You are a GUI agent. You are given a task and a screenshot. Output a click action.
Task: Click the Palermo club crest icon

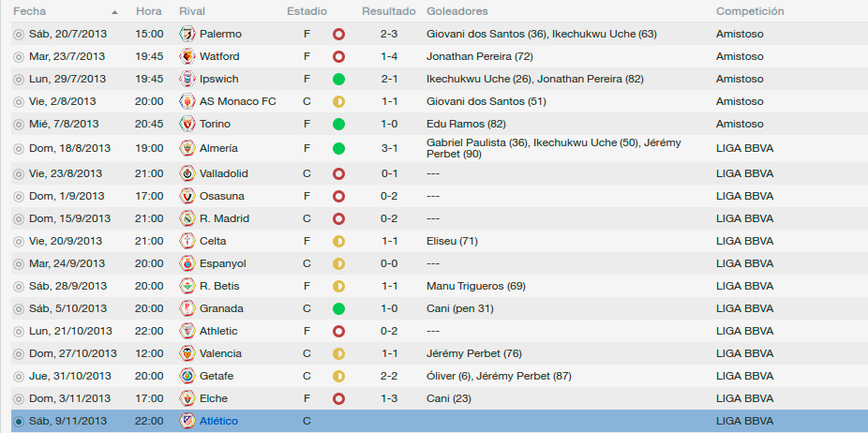[x=187, y=34]
